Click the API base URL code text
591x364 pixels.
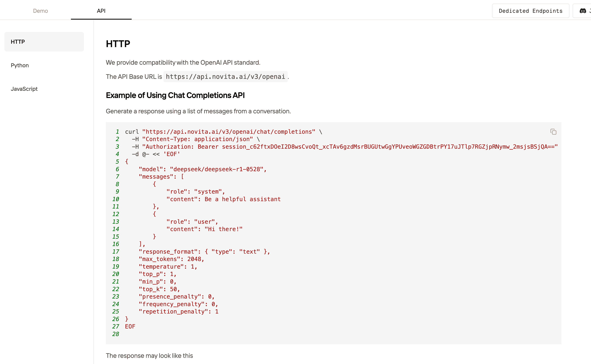[x=225, y=77]
